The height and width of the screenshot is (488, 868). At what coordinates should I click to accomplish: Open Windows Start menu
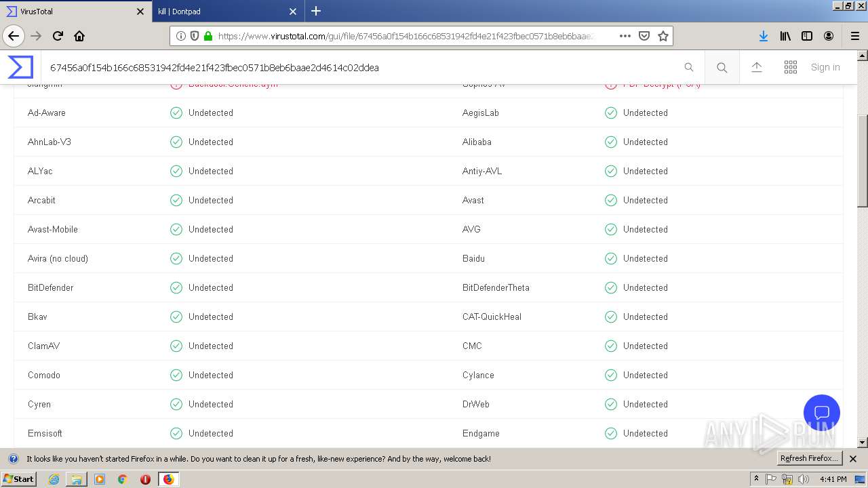(18, 479)
